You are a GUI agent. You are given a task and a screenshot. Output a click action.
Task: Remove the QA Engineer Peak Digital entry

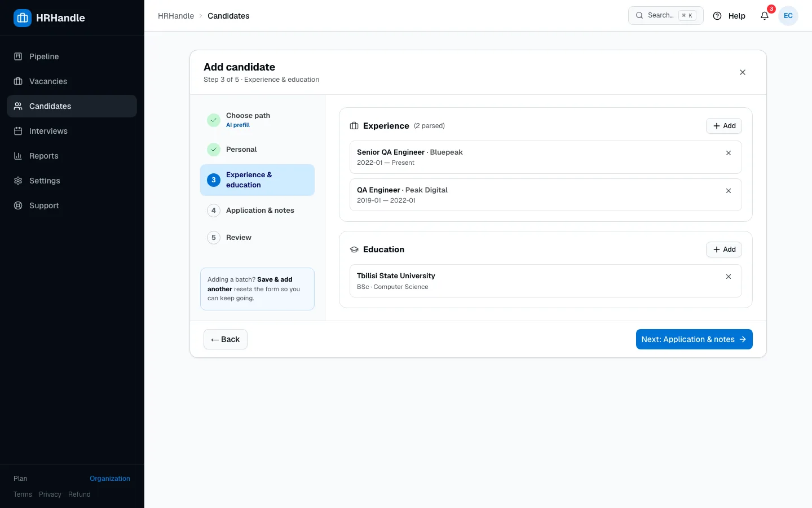click(x=729, y=191)
